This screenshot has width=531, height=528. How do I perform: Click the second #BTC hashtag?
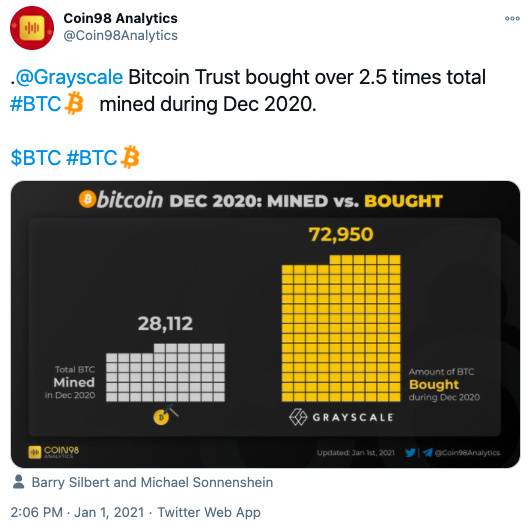coord(92,158)
